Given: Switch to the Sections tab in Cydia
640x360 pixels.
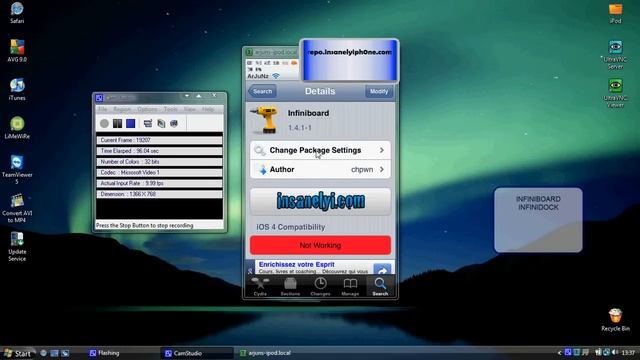Looking at the screenshot, I should (x=290, y=286).
